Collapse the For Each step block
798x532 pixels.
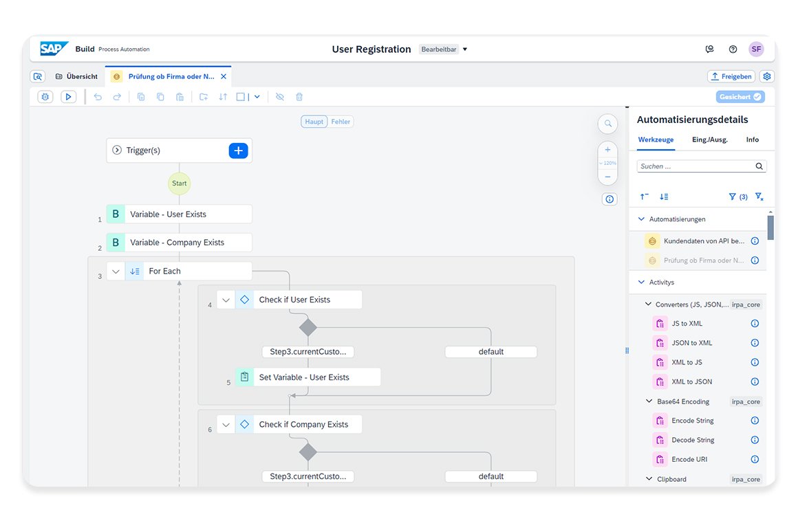(116, 271)
